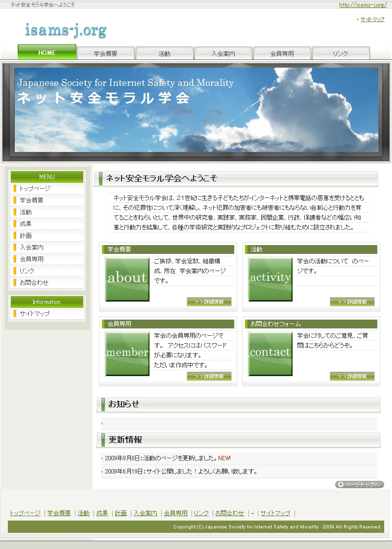Image resolution: width=392 pixels, height=549 pixels.
Task: Open the green 'activity' tile image
Action: 270,279
